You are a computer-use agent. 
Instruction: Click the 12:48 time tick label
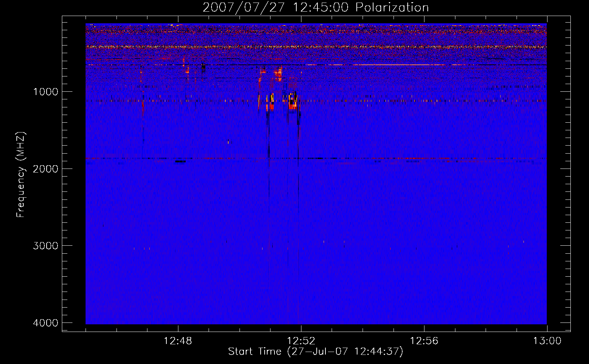pos(178,341)
